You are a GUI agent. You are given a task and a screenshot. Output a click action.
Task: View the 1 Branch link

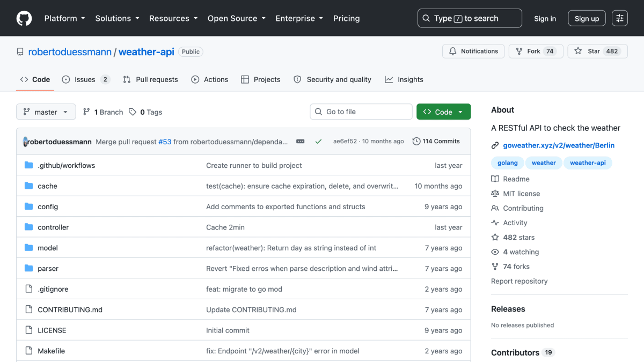coord(103,112)
